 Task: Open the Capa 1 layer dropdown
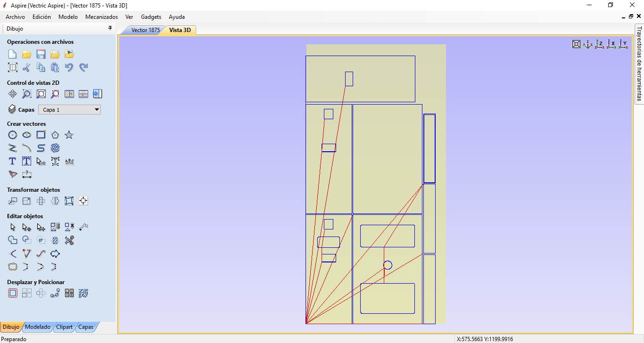[69, 110]
